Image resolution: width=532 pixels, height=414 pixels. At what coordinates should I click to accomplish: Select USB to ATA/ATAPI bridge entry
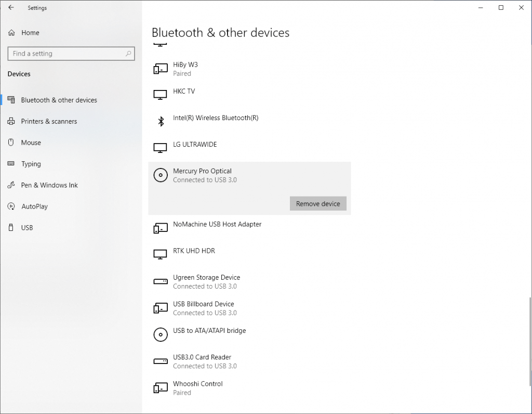click(249, 334)
